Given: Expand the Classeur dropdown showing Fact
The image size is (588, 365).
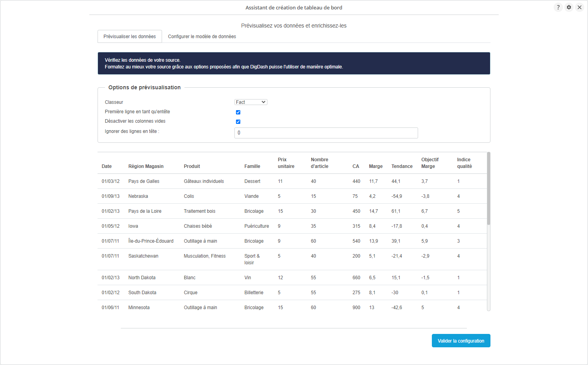Looking at the screenshot, I should coord(251,102).
